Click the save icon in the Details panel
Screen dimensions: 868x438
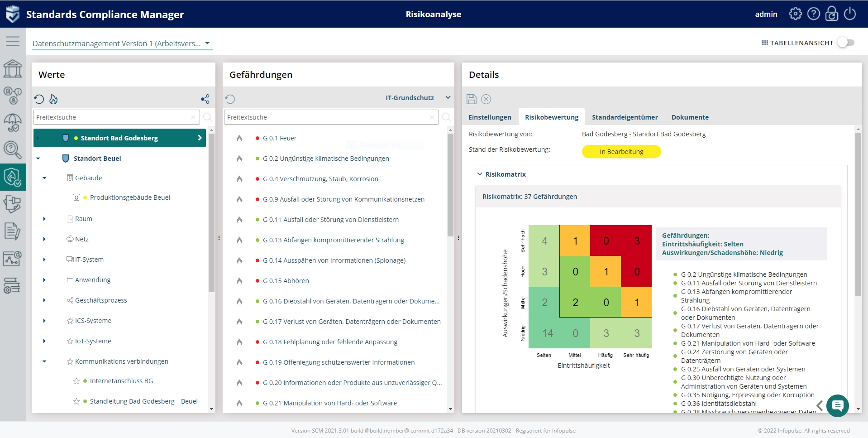472,99
